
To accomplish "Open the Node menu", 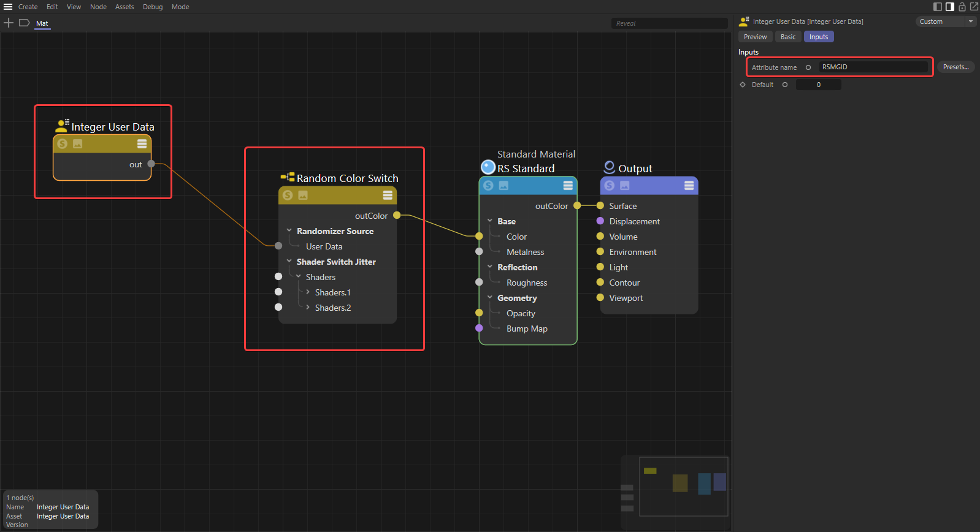I will pyautogui.click(x=98, y=7).
